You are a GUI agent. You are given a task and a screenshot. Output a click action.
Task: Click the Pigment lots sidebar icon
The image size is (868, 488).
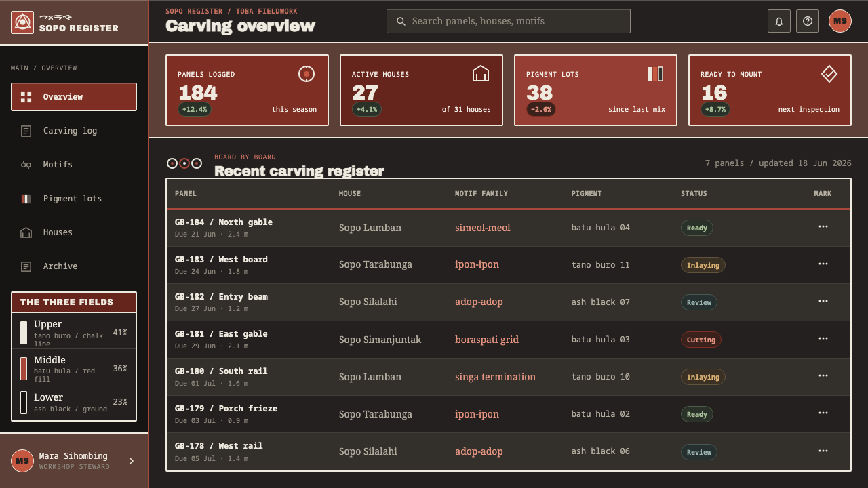coord(26,199)
